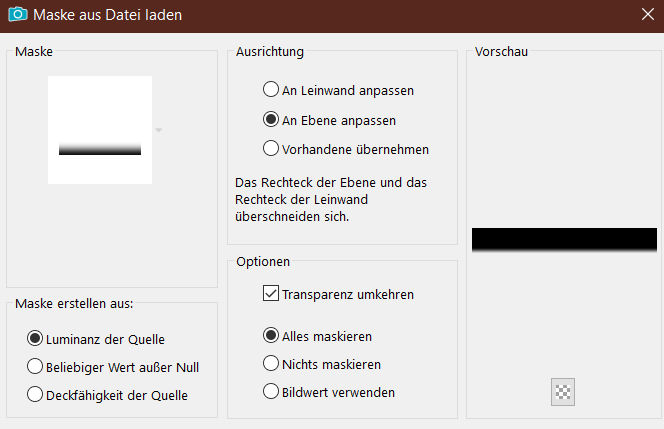
Task: Select Deckfähigkeit der Quelle option
Action: coord(35,395)
